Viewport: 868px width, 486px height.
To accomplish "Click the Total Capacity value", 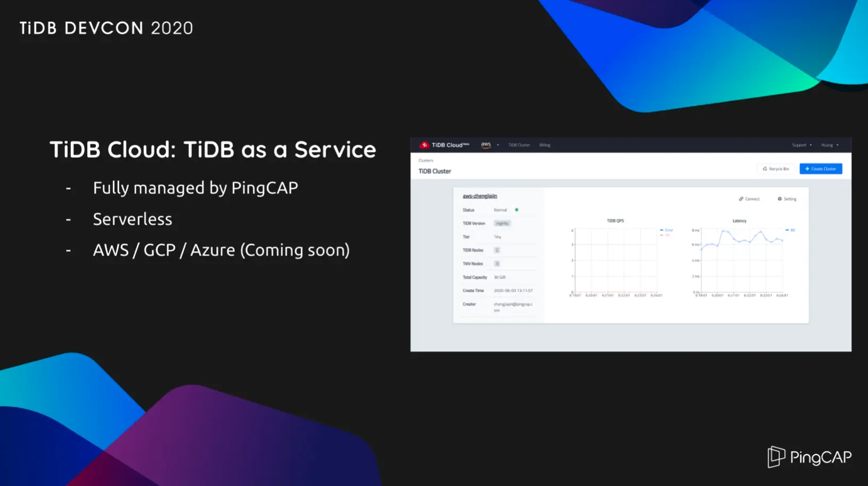I will 500,277.
